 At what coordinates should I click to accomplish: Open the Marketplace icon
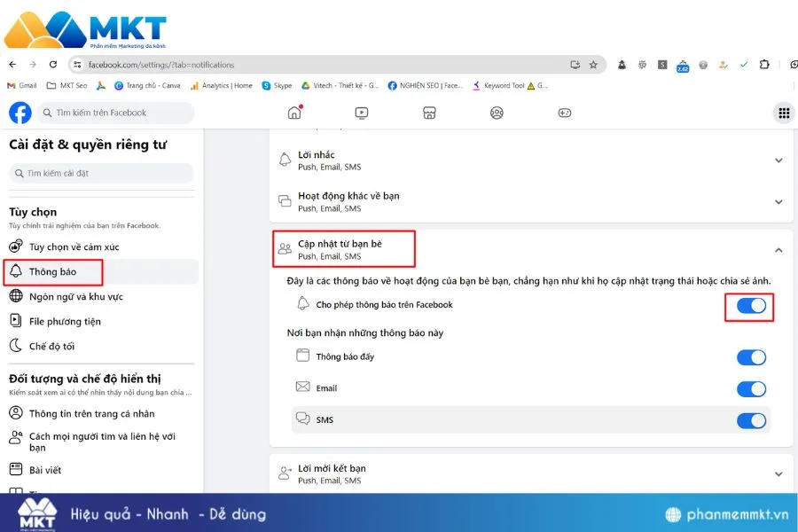429,113
